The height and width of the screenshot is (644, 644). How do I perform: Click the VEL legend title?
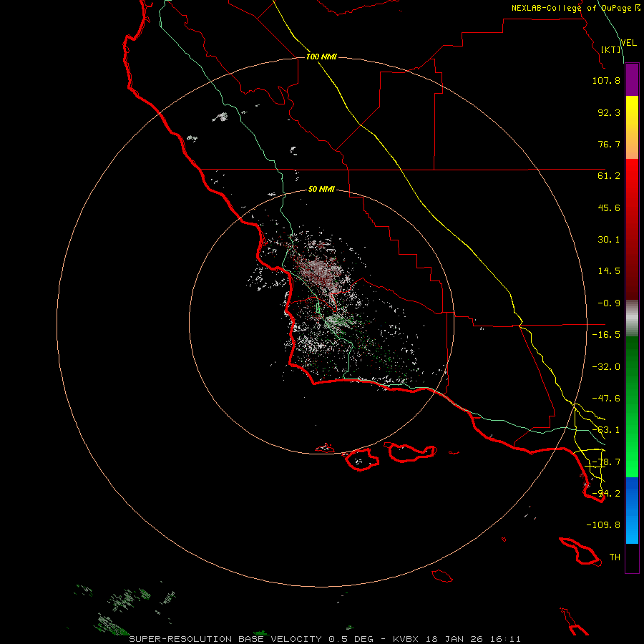pyautogui.click(x=628, y=42)
